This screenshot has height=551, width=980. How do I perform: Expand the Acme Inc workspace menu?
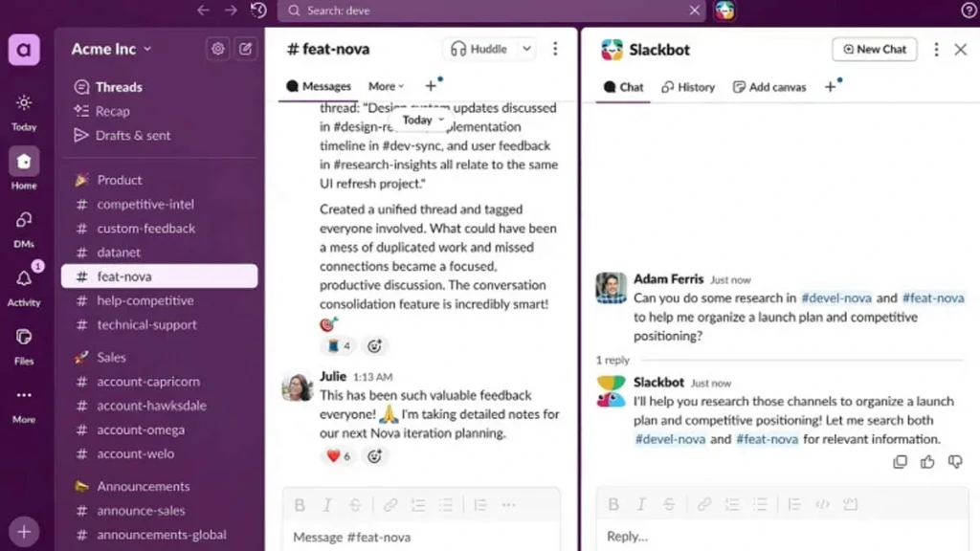coord(108,48)
